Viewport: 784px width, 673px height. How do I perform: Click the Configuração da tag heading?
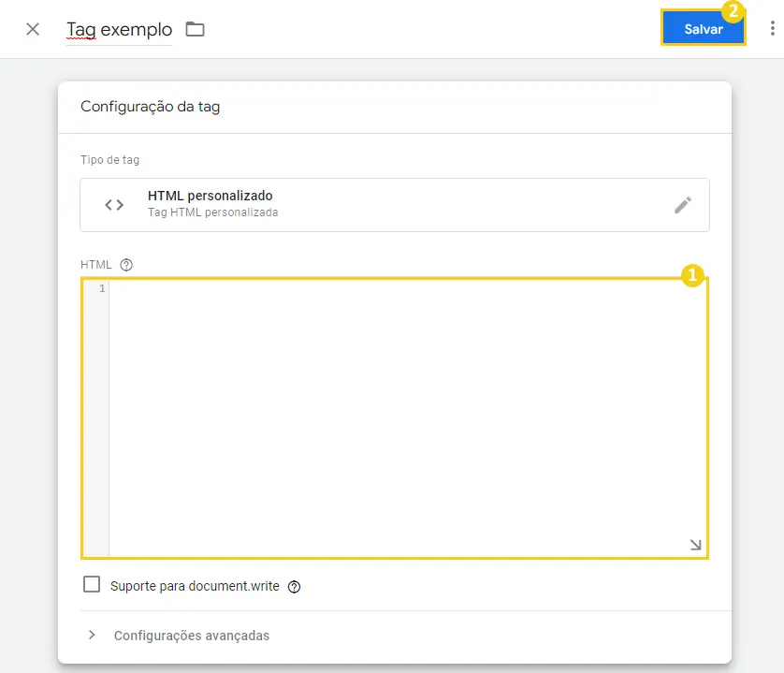(x=150, y=107)
